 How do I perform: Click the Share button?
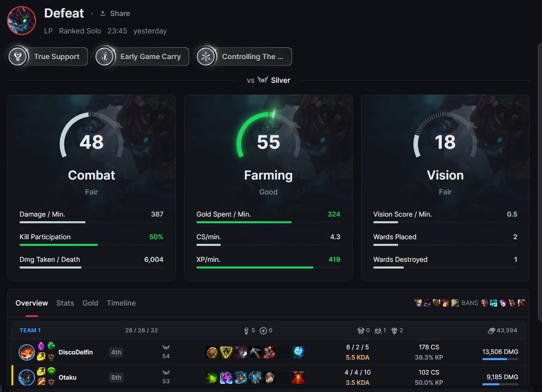coord(115,13)
